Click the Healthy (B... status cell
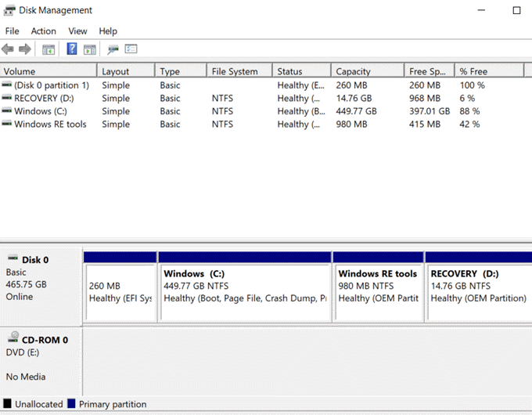Viewport: 532px width, 415px height. [301, 111]
